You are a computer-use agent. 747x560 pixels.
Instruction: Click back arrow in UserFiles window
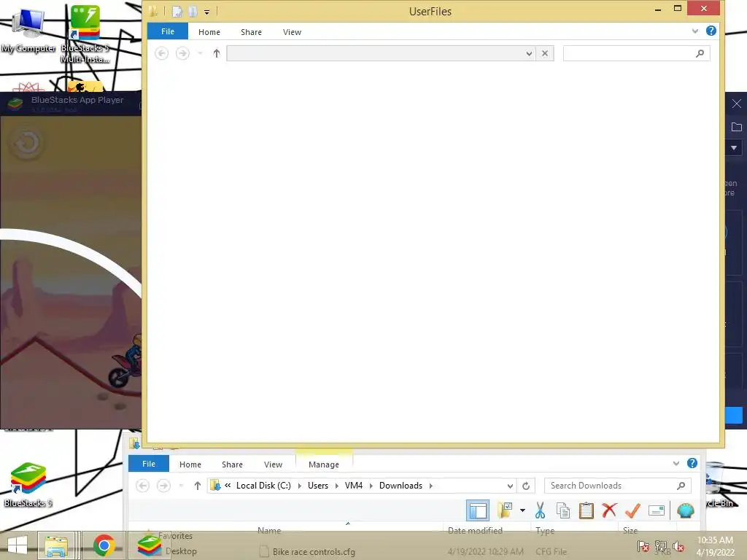pos(161,53)
